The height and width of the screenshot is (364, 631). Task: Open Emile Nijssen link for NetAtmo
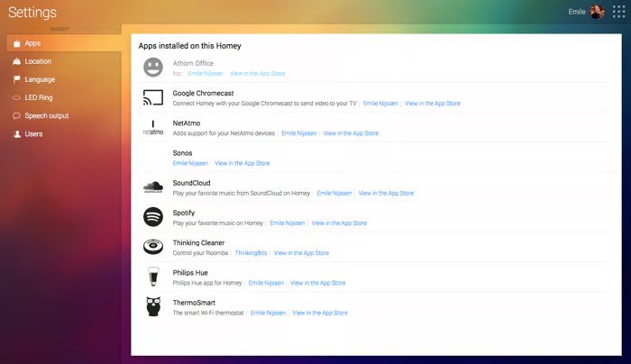299,133
